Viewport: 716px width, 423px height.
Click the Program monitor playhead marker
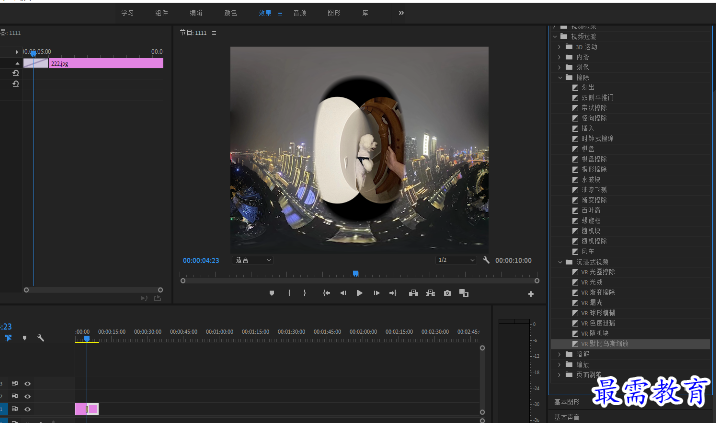pos(356,273)
